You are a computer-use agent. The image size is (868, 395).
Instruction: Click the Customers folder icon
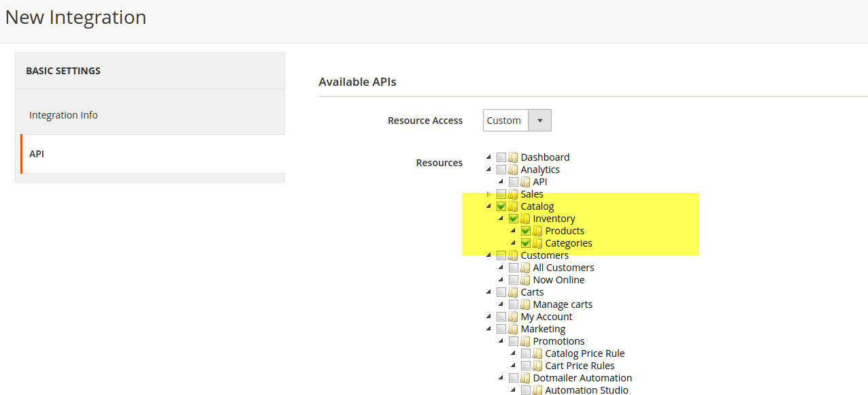tap(512, 255)
